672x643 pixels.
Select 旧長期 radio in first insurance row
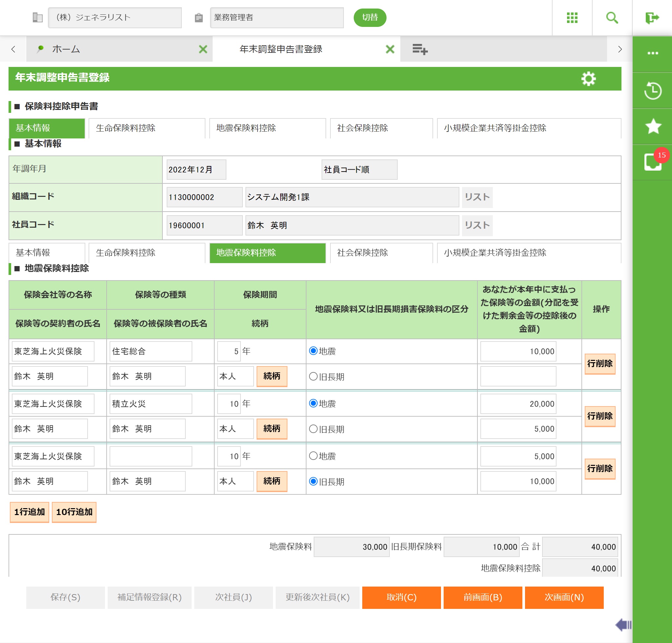pos(313,376)
